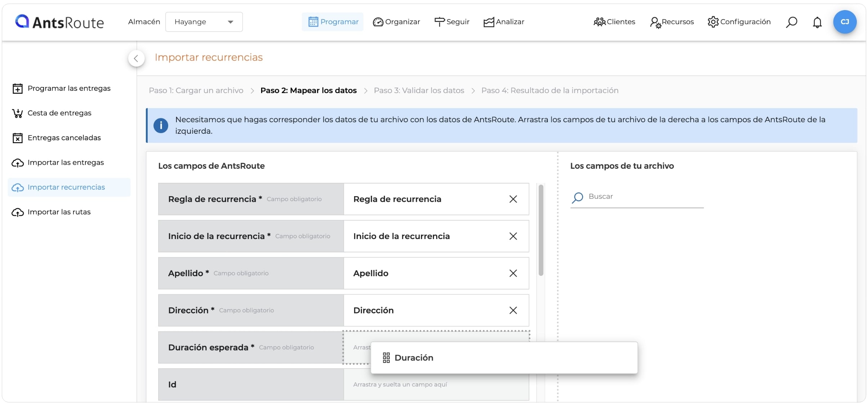Click the Recursos person-gear icon
Image resolution: width=868 pixels, height=406 pixels.
pos(655,23)
